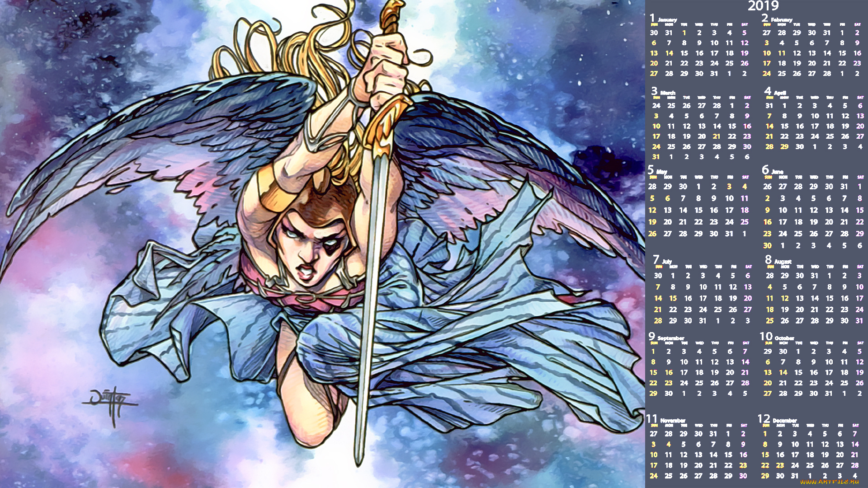Select the 25th in the December grid

(x=810, y=465)
